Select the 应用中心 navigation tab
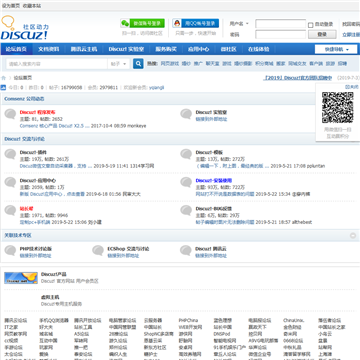The image size is (360, 360). pos(198,49)
